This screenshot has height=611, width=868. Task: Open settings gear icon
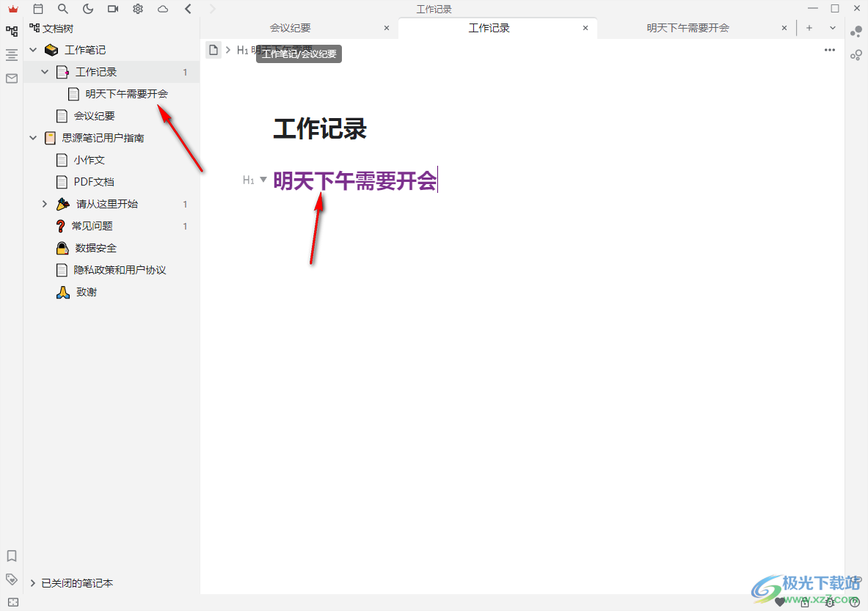138,9
